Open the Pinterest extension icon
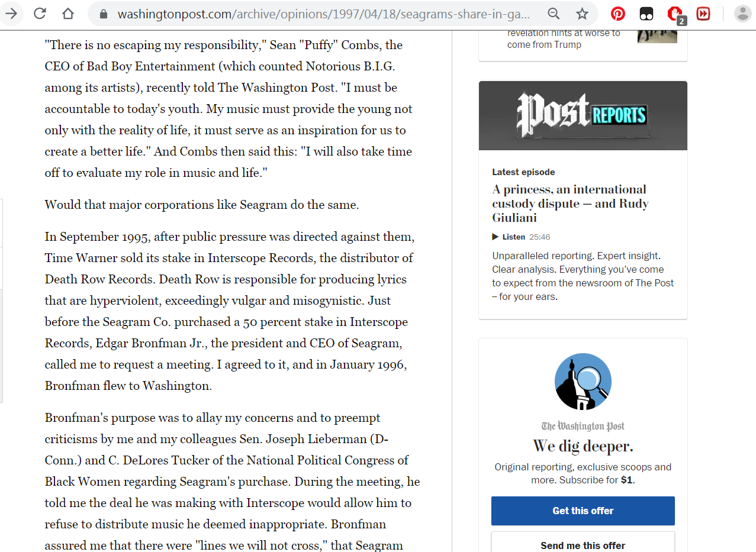 pyautogui.click(x=617, y=14)
